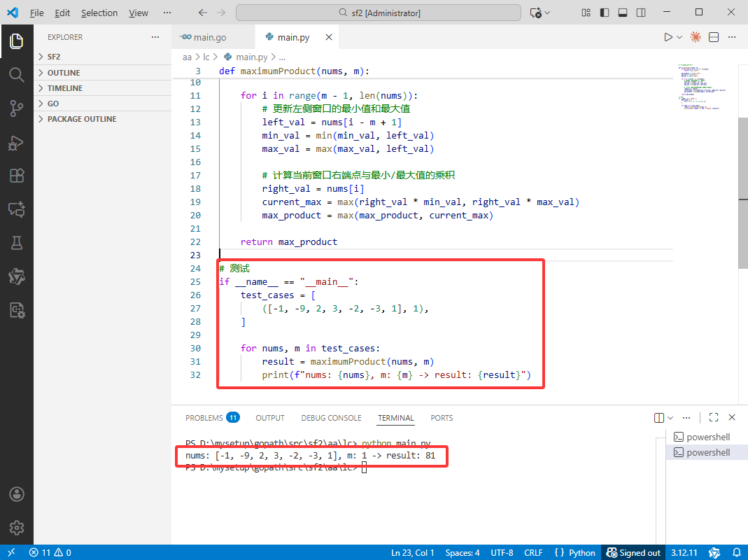Open the Source Control view
The image size is (748, 560).
[17, 108]
